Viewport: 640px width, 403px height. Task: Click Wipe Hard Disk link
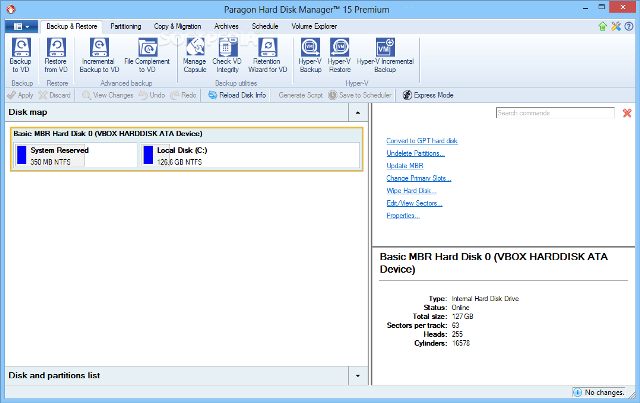point(411,191)
